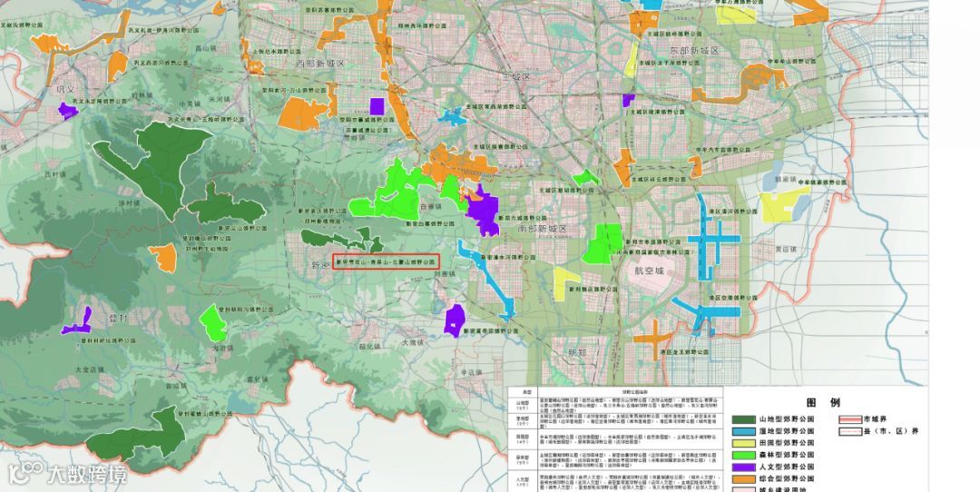This screenshot has height=492, width=980.
Task: Click the 县（市、区）界 legend text
Action: tap(891, 431)
